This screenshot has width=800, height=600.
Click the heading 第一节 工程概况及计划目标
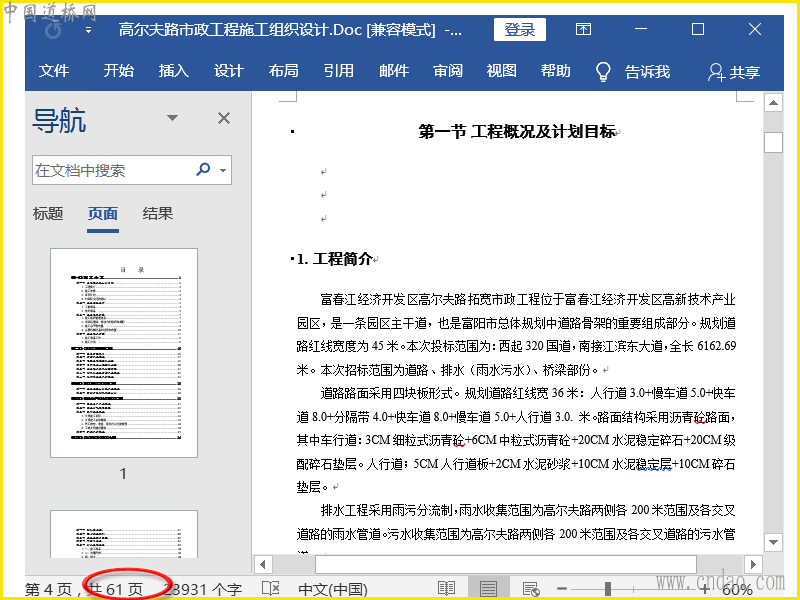tap(517, 132)
